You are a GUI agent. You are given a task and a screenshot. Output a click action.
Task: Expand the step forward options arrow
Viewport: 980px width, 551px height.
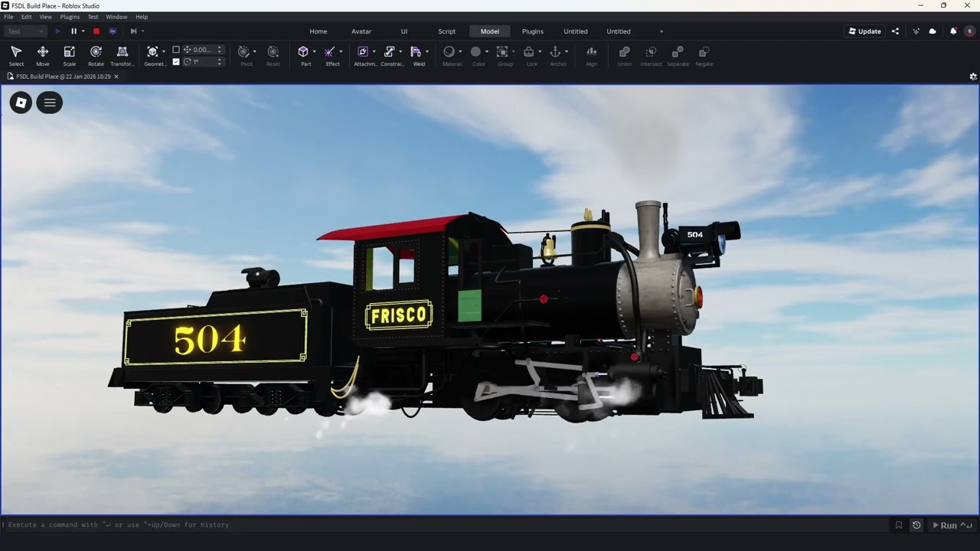tap(142, 31)
